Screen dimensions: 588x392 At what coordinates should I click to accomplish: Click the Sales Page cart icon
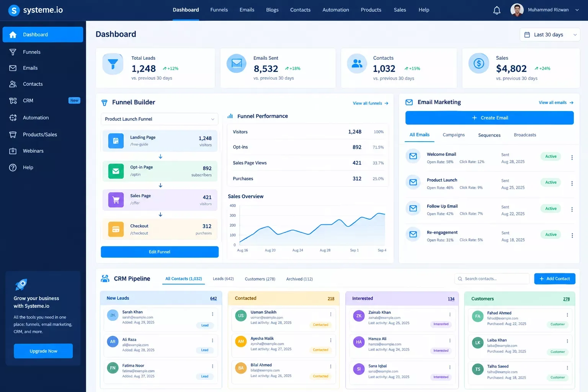(x=116, y=200)
